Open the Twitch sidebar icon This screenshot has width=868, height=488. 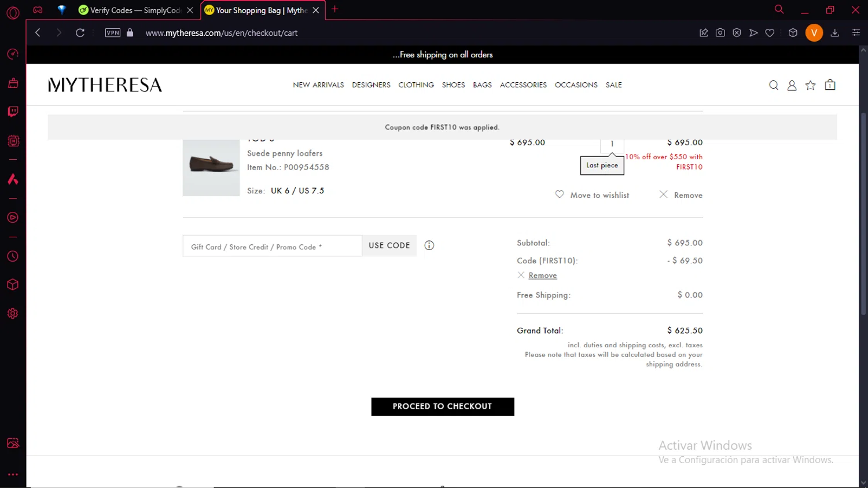[x=13, y=111]
